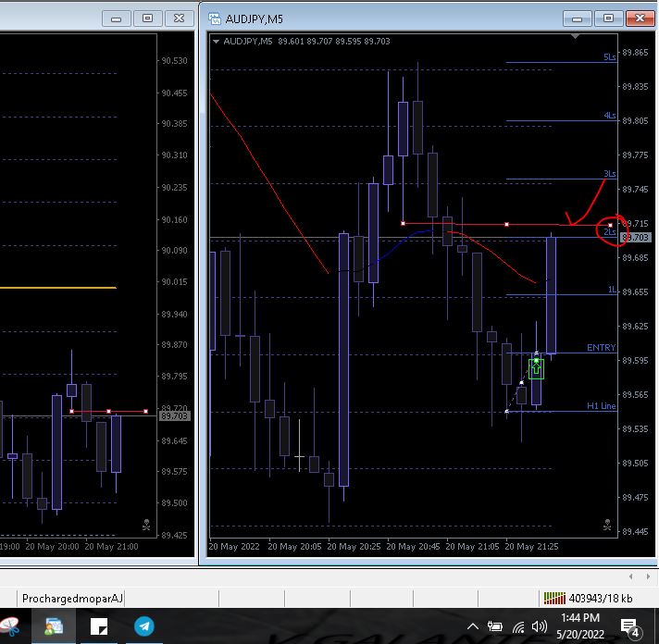This screenshot has width=659, height=644.
Task: Open the notification center icon
Action: click(x=630, y=626)
